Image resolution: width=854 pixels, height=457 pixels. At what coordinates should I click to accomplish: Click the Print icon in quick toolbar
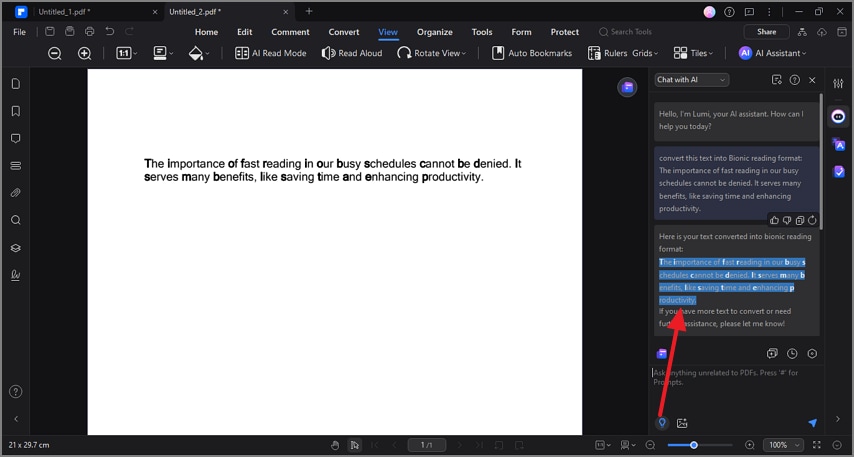(x=89, y=32)
